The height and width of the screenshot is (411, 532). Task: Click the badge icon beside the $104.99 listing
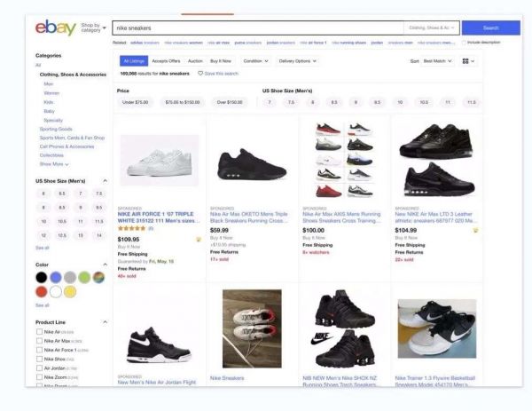click(x=475, y=231)
